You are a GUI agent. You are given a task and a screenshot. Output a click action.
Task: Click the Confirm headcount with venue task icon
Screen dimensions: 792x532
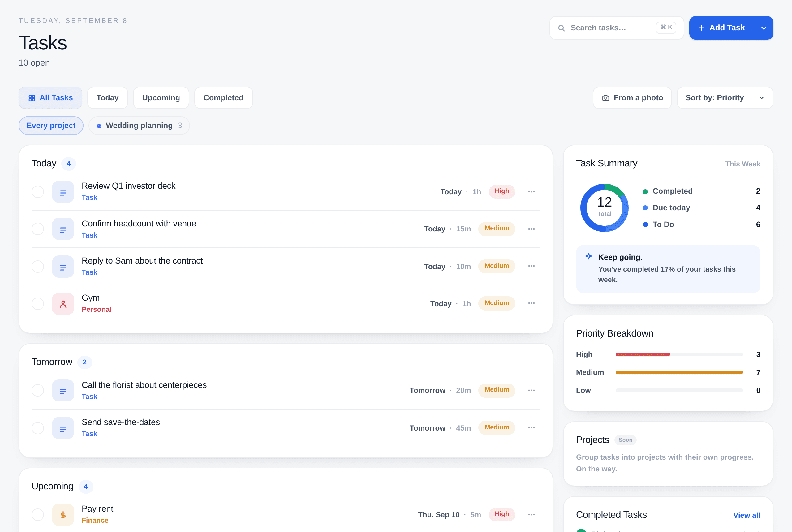[x=63, y=229]
